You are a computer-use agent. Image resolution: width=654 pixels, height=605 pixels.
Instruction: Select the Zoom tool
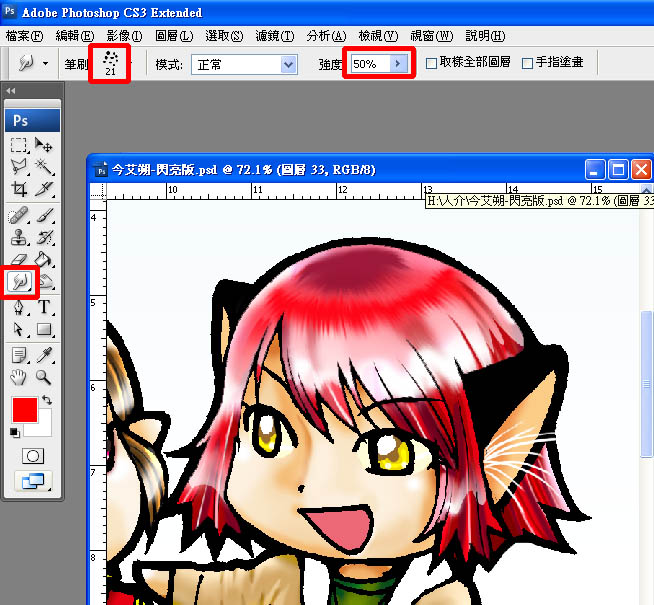coord(44,377)
